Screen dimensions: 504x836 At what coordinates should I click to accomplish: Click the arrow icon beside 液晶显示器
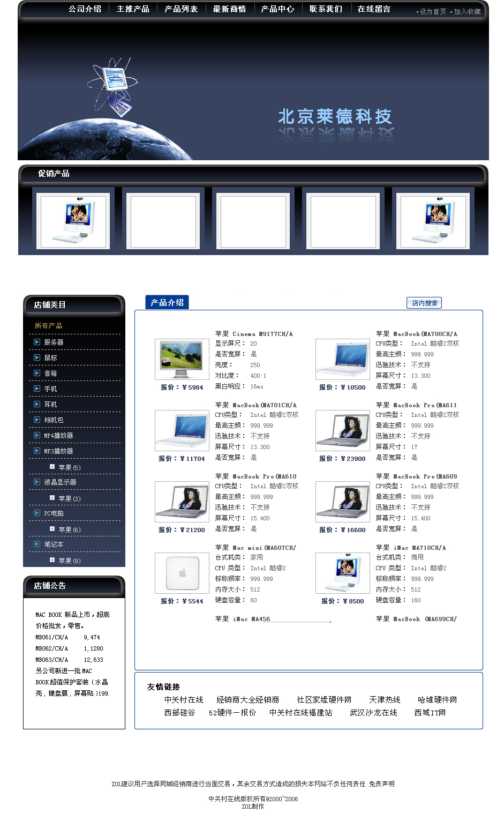[37, 482]
